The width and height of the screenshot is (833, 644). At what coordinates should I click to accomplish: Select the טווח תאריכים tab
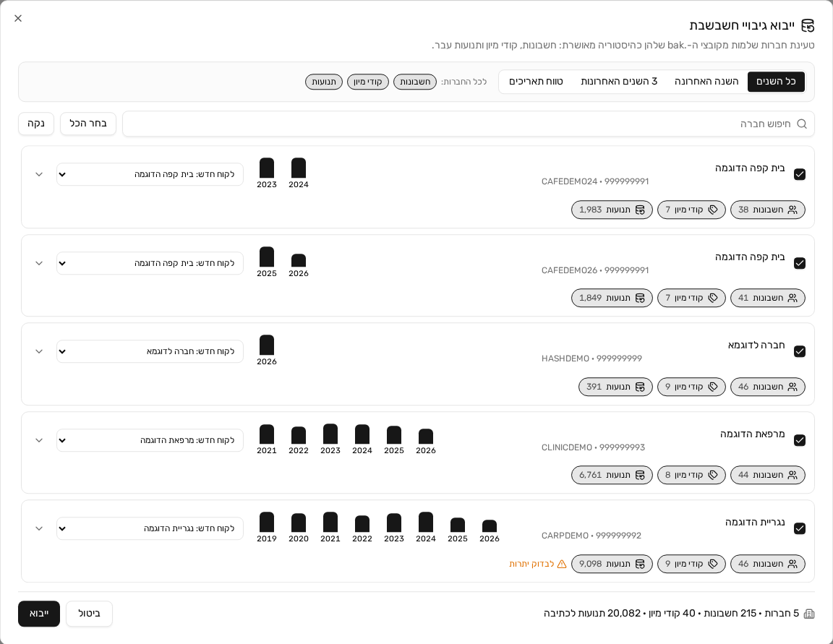[536, 82]
